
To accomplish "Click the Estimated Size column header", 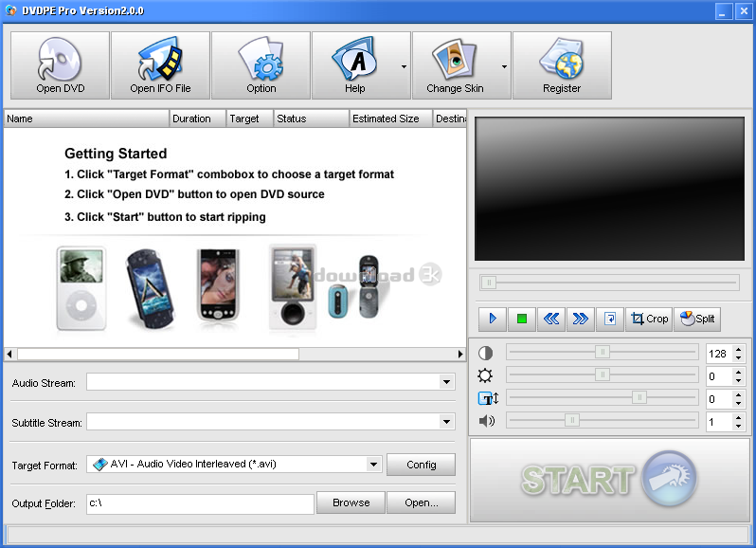I will 390,119.
